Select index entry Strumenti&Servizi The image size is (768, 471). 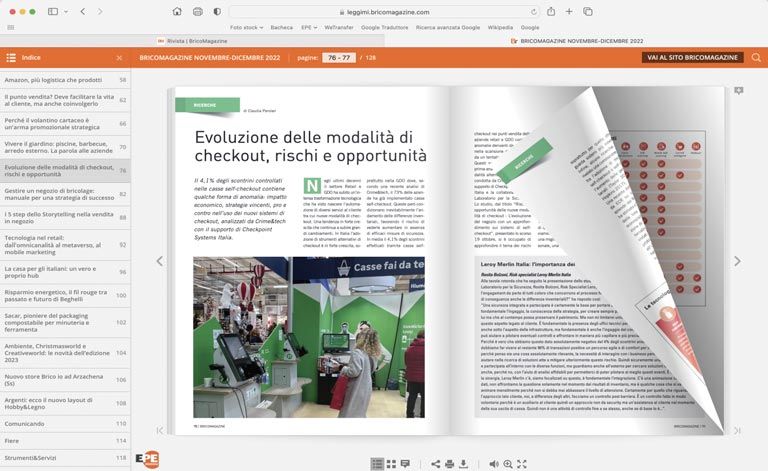(65, 458)
